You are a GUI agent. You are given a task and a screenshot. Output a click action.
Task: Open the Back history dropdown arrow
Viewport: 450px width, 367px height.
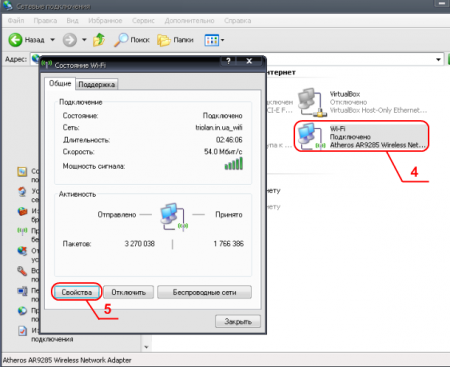(52, 40)
